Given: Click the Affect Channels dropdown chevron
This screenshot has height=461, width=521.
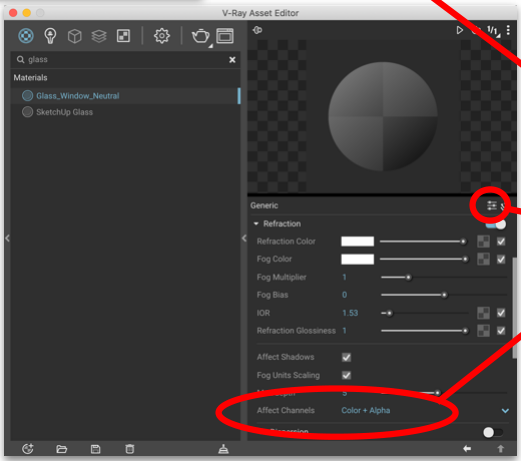Looking at the screenshot, I should 505,411.
